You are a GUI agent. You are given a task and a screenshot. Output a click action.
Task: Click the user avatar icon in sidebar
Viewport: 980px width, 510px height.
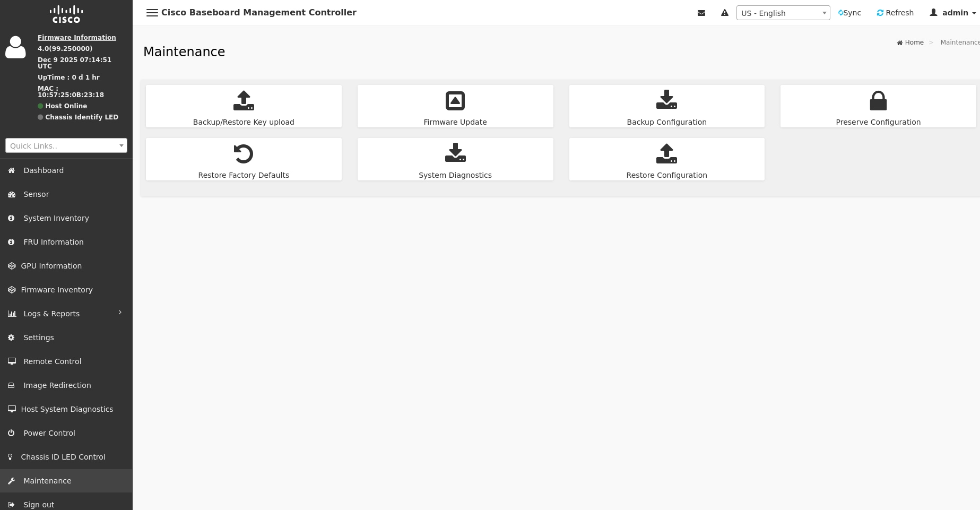click(15, 47)
